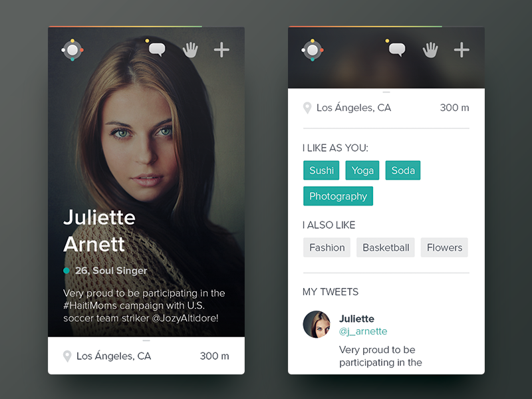The height and width of the screenshot is (399, 532).
Task: Select the Flowers tag
Action: [x=444, y=247]
